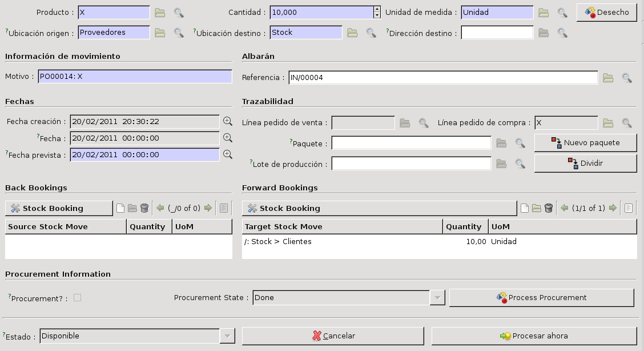Image resolution: width=644 pixels, height=351 pixels.
Task: Toggle the Procurement? checkbox
Action: pyautogui.click(x=77, y=298)
